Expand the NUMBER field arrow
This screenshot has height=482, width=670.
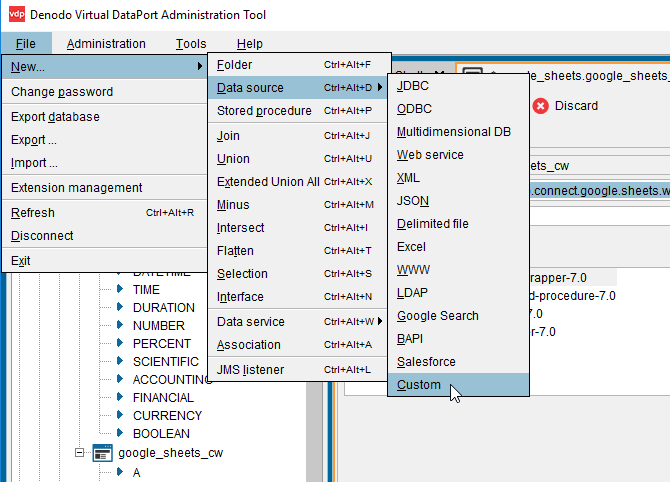click(x=120, y=325)
